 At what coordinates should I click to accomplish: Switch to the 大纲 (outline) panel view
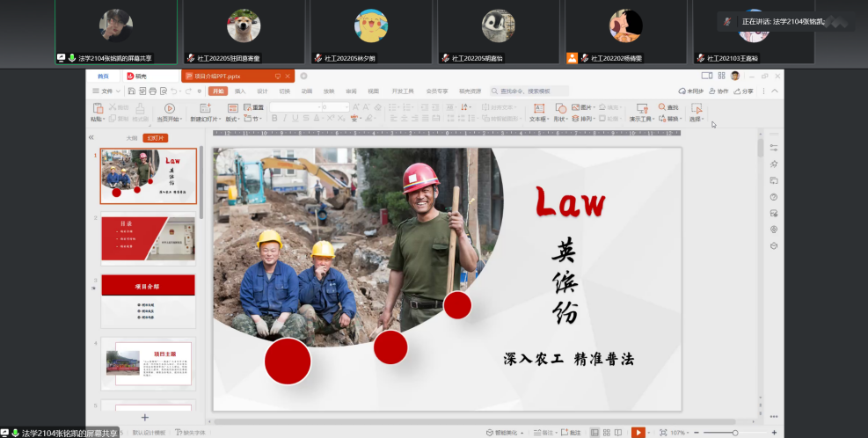(132, 138)
